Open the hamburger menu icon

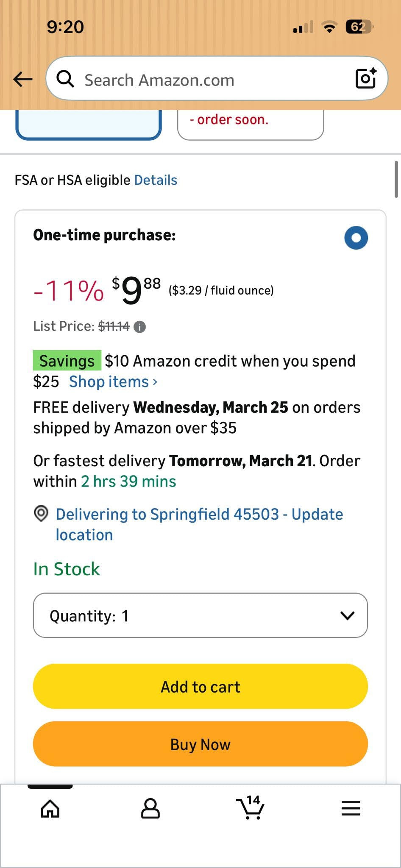click(351, 808)
